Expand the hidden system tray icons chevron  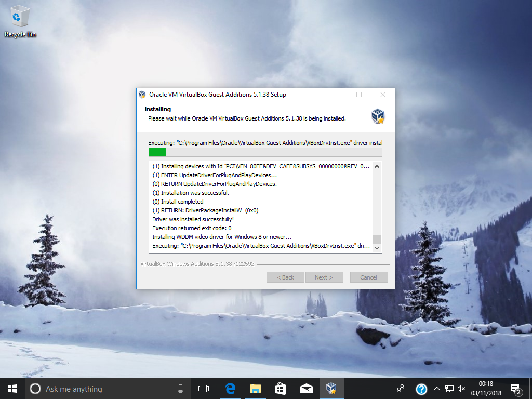point(437,389)
